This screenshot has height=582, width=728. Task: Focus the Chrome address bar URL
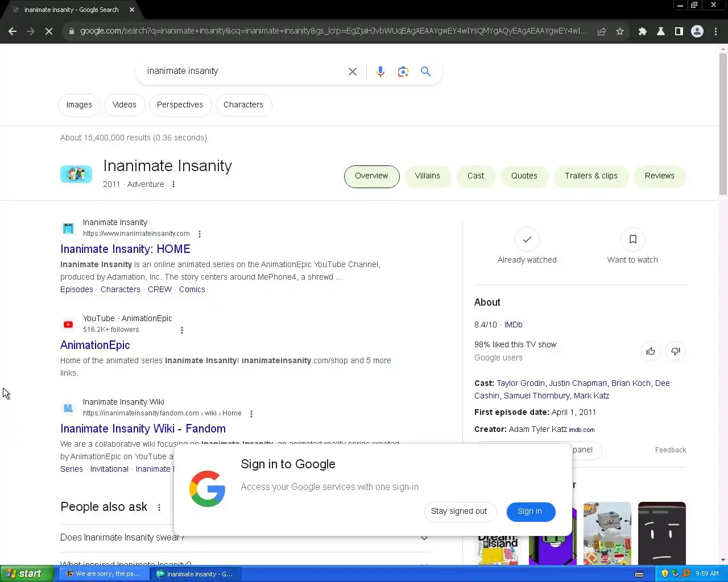tap(333, 31)
